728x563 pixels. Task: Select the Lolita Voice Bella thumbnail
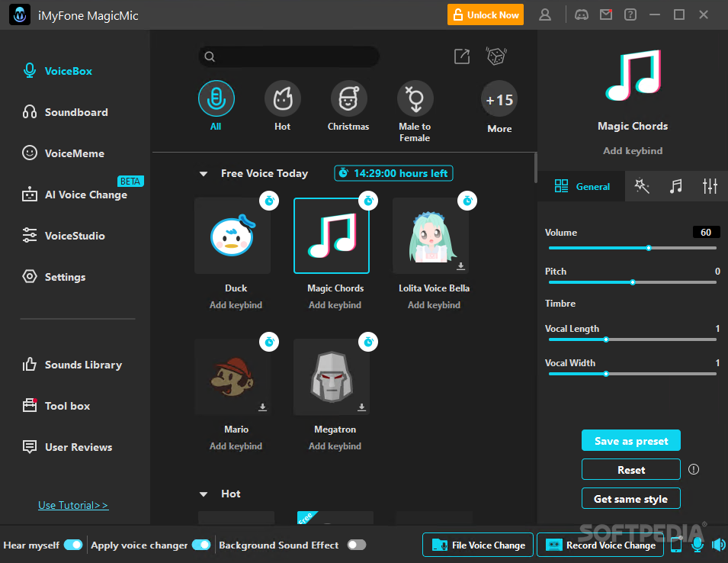(x=431, y=236)
